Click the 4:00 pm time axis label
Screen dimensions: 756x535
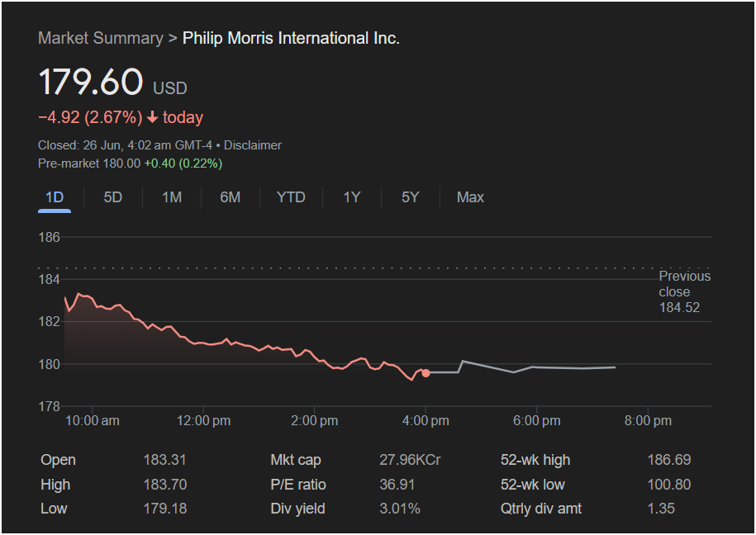(x=426, y=421)
